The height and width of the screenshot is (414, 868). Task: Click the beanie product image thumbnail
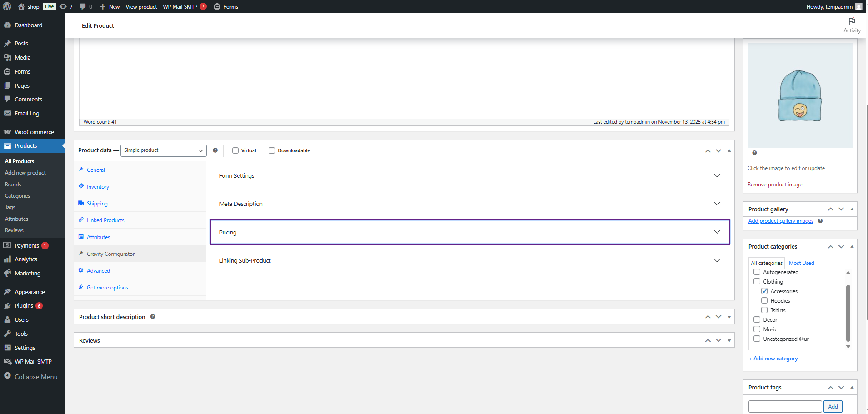800,95
